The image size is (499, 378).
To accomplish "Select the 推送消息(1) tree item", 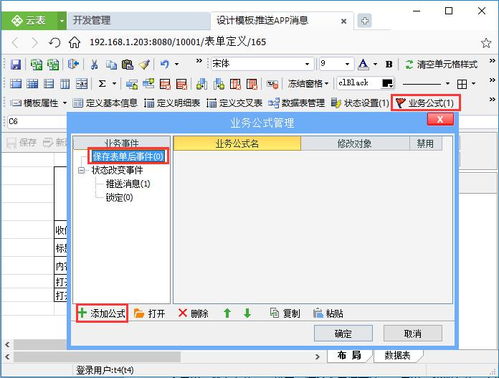I will [128, 184].
